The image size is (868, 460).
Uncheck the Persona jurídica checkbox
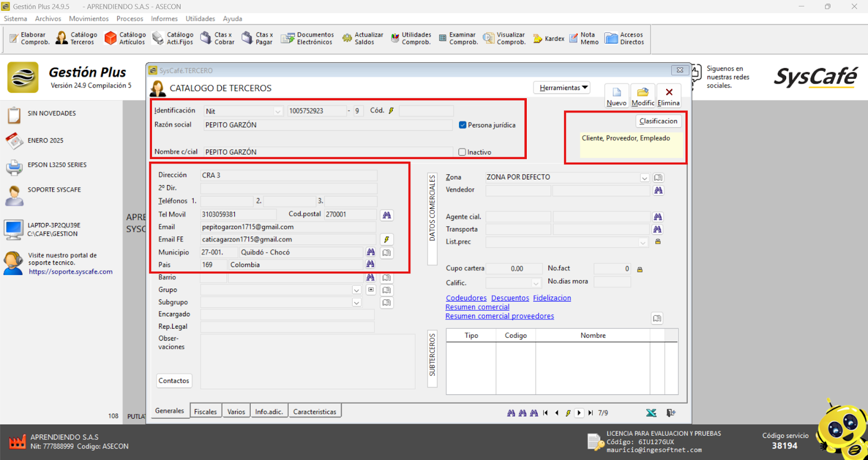[463, 125]
